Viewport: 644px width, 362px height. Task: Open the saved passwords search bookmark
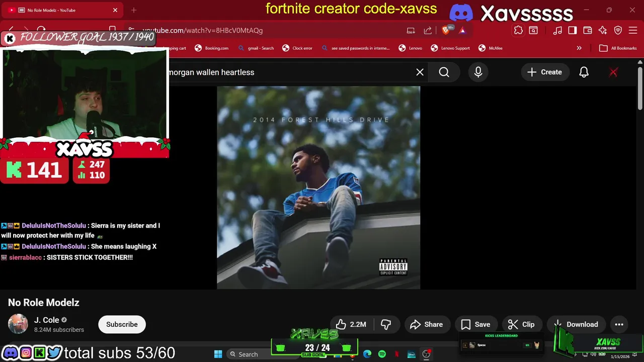pyautogui.click(x=355, y=48)
